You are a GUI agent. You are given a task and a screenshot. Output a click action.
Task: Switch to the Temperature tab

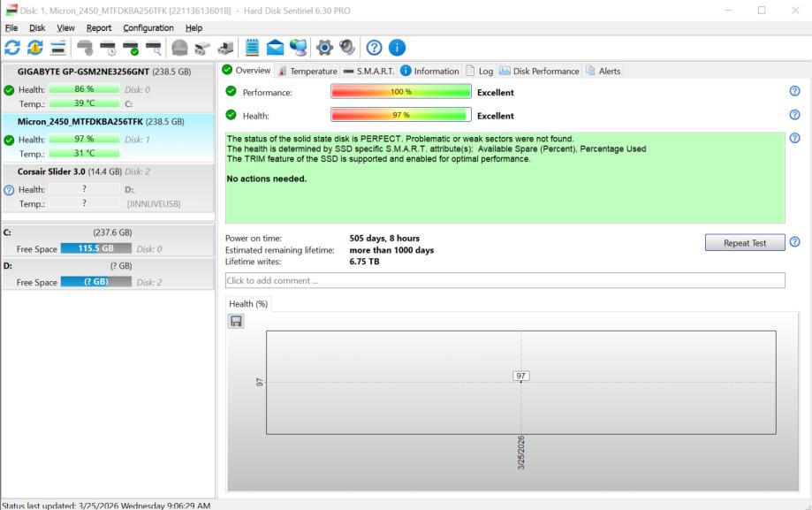pyautogui.click(x=307, y=71)
